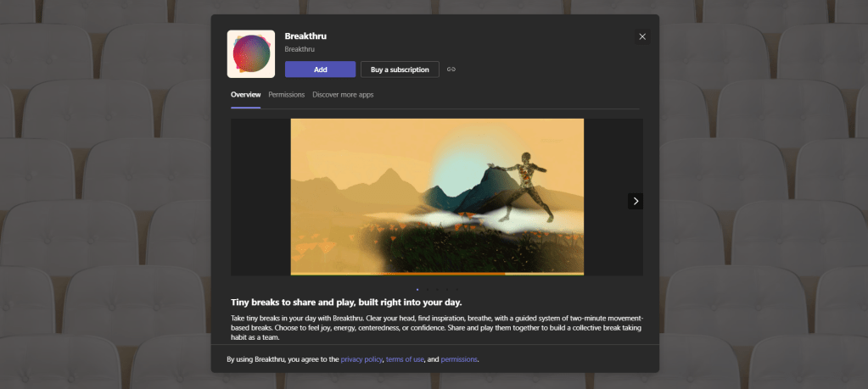Click the orange progress bar under the preview
The width and height of the screenshot is (868, 389).
pyautogui.click(x=437, y=274)
